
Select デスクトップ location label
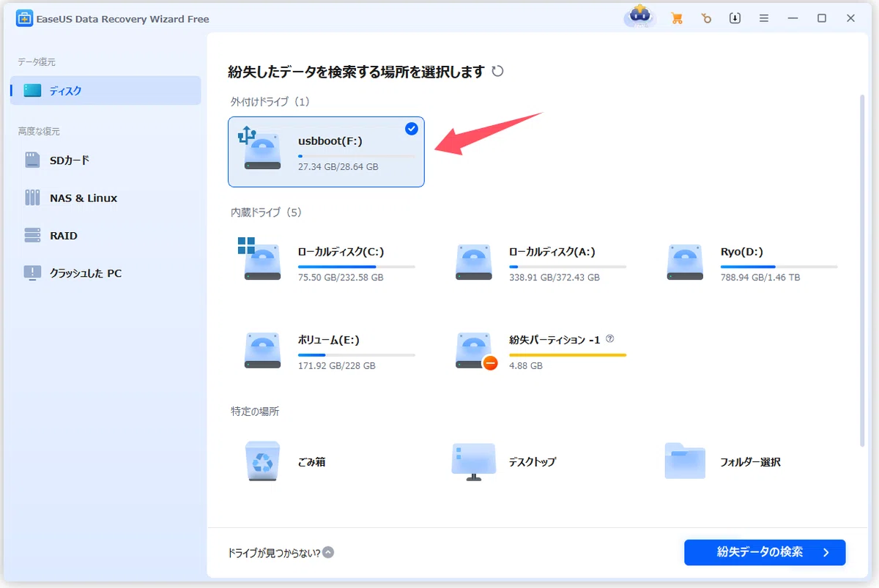pos(533,462)
